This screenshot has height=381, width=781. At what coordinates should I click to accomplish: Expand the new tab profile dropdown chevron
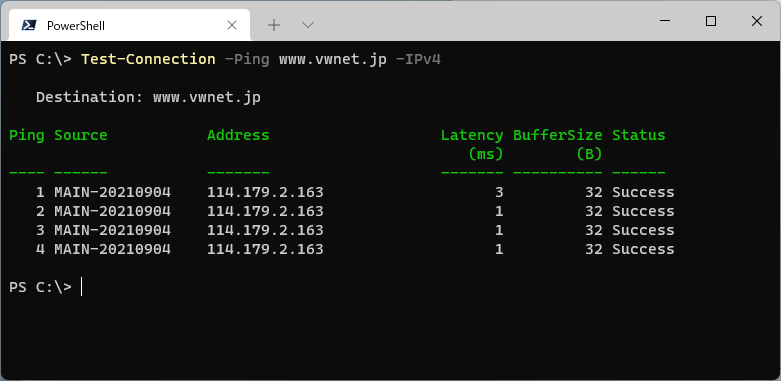pos(308,25)
